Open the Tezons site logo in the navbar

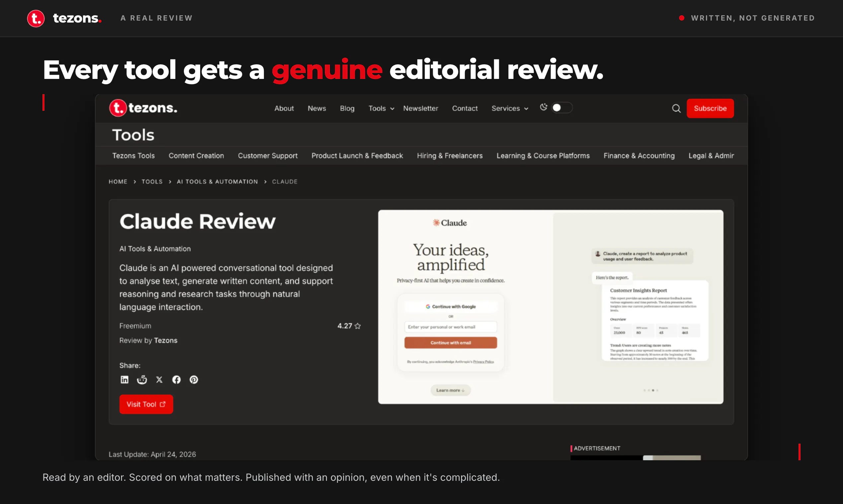[143, 108]
